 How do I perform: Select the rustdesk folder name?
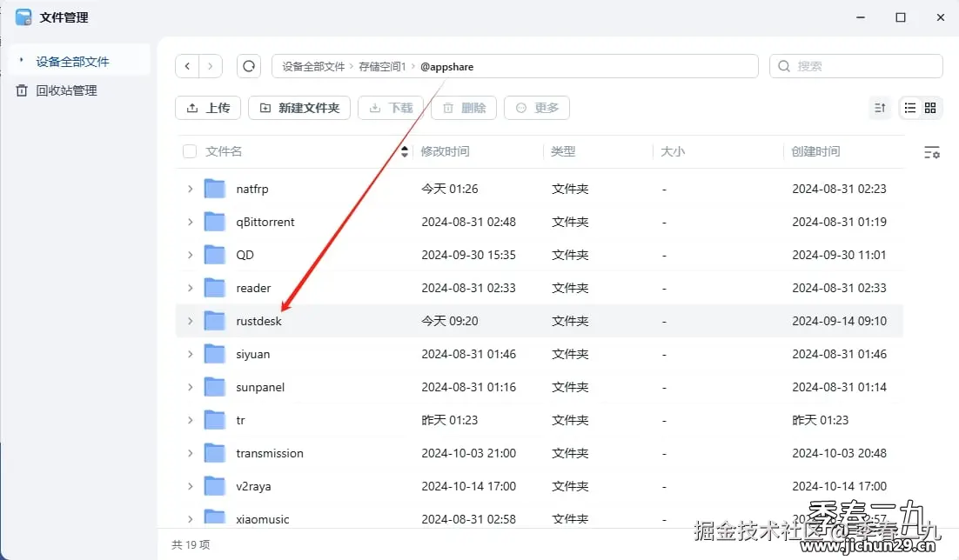point(258,321)
